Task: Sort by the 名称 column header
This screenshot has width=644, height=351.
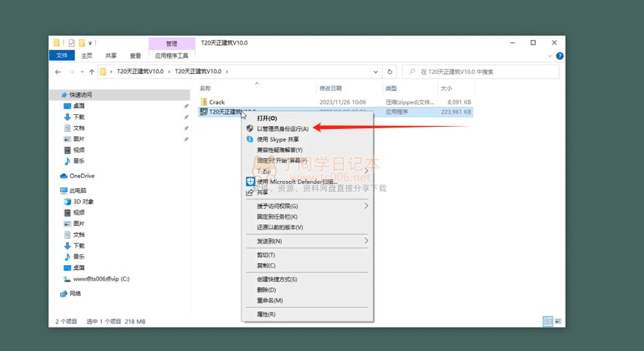Action: pos(206,88)
